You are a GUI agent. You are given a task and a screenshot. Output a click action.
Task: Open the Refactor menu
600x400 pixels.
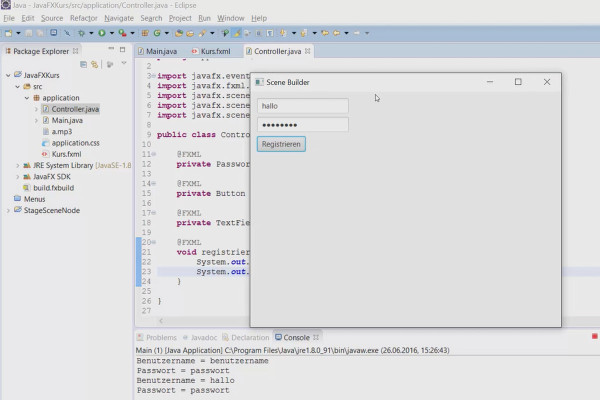(83, 18)
